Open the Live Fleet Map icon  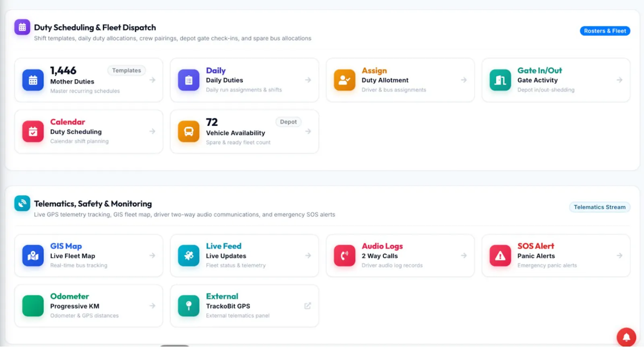[x=33, y=255]
